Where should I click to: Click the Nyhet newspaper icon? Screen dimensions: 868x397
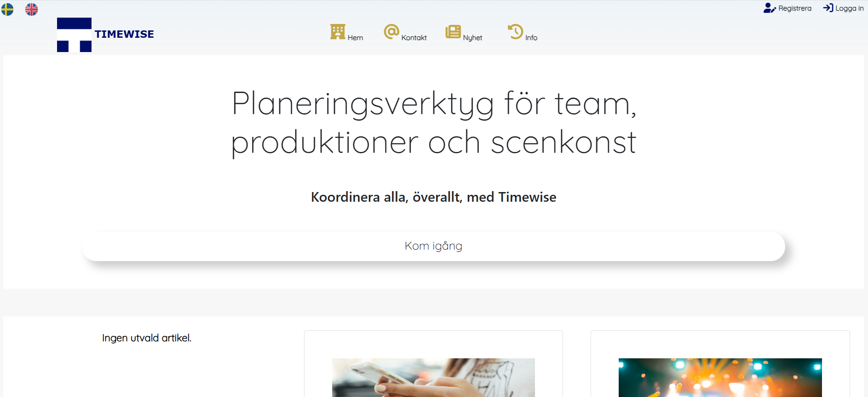click(453, 32)
